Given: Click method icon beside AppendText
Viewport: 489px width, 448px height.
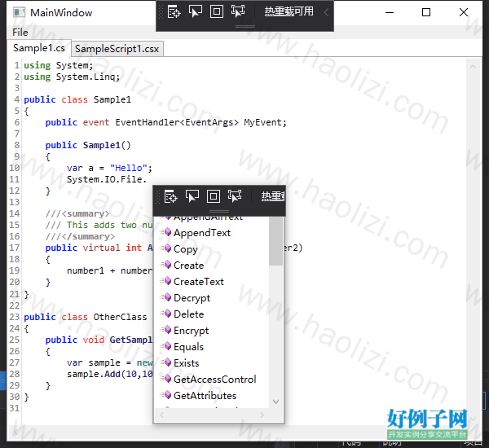Looking at the screenshot, I should tap(166, 232).
